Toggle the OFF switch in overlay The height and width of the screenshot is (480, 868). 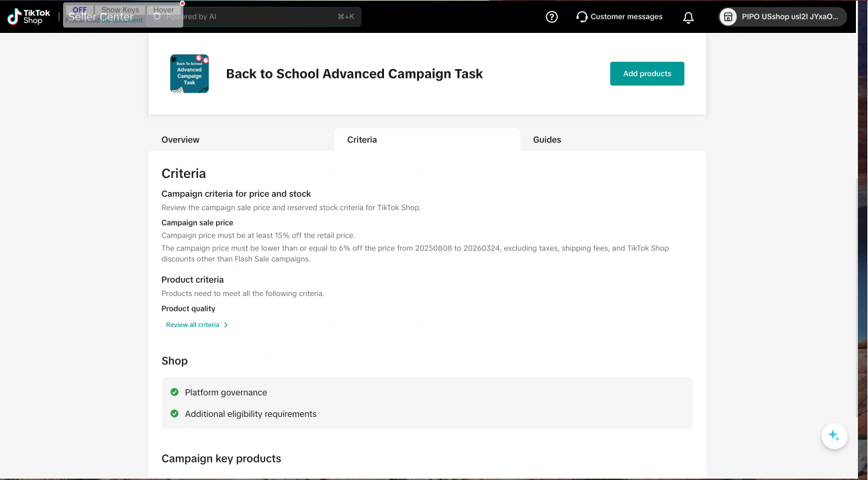(x=79, y=10)
